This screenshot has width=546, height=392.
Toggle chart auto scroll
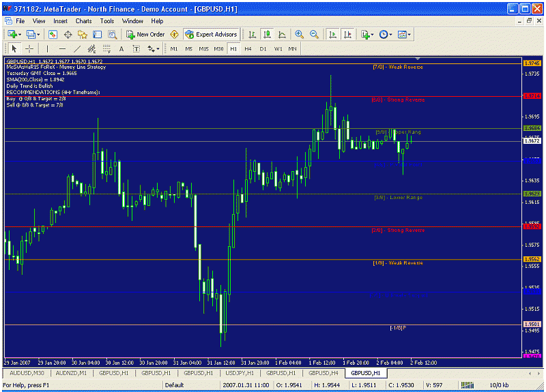[x=332, y=34]
